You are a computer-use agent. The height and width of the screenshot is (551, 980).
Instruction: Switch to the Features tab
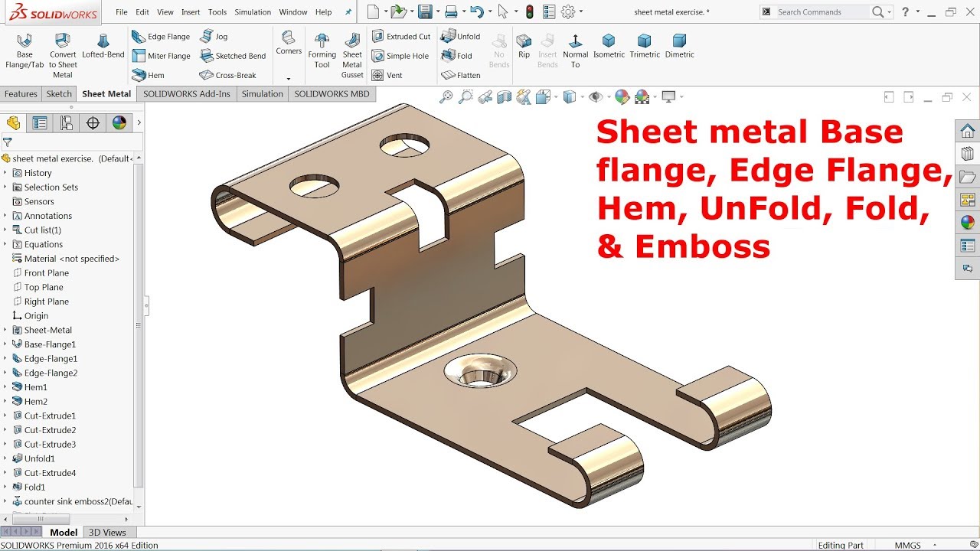pos(21,94)
